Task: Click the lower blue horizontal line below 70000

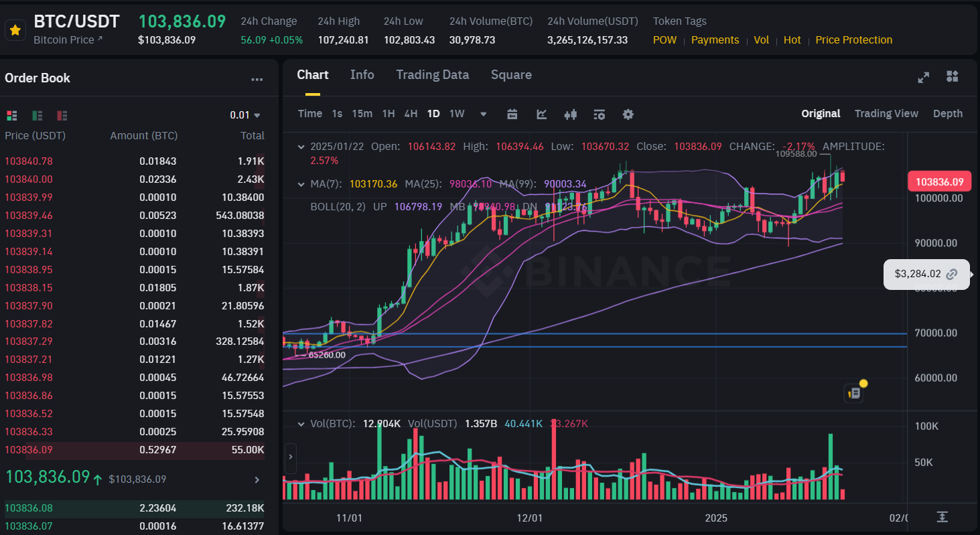Action: [595, 347]
